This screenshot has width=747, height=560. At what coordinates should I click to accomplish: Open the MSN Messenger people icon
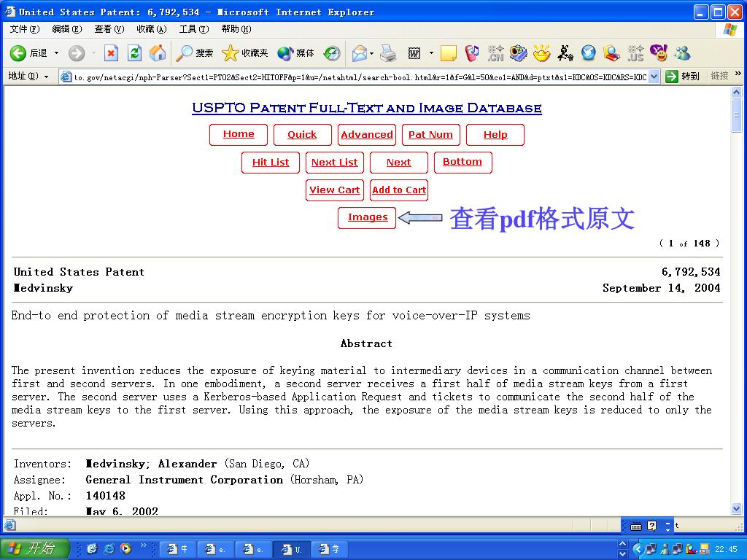pyautogui.click(x=682, y=52)
